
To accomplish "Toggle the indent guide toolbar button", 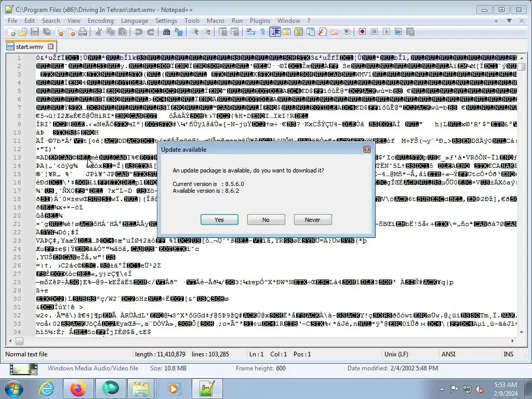I will [275, 32].
